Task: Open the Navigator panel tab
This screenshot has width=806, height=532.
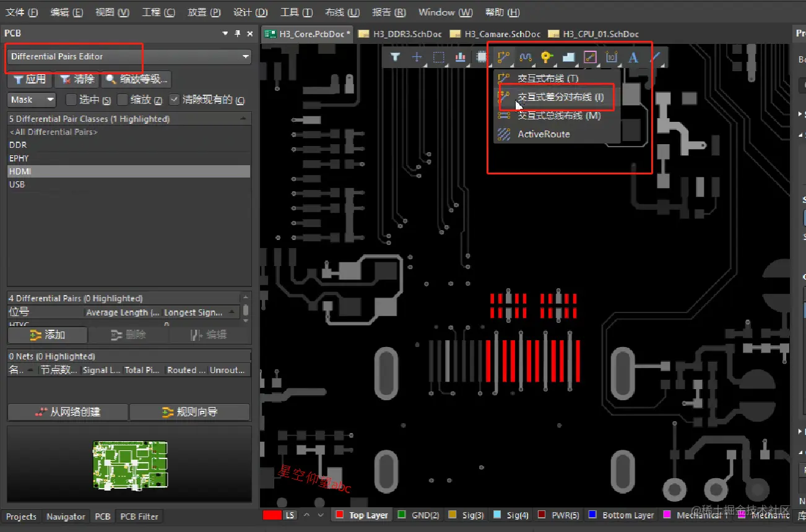Action: click(66, 517)
